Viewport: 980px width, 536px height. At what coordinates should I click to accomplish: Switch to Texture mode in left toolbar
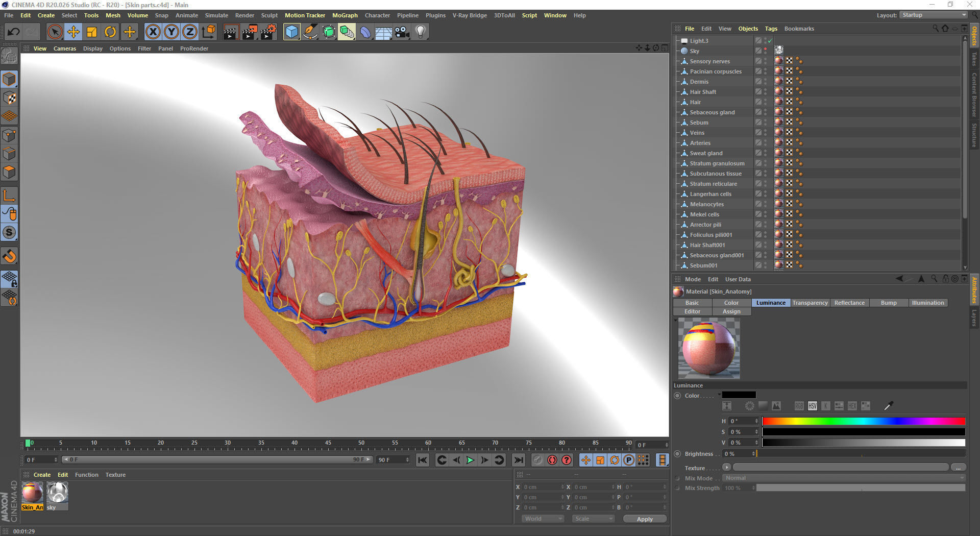click(x=9, y=98)
